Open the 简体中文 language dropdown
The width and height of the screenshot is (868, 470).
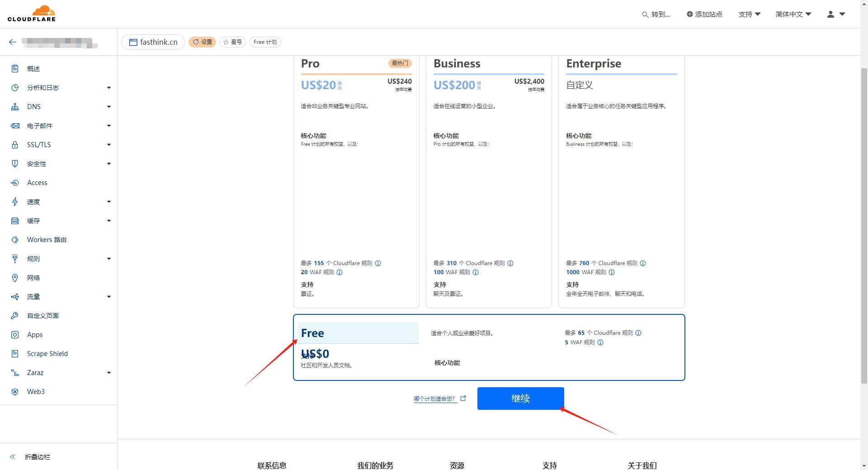793,14
